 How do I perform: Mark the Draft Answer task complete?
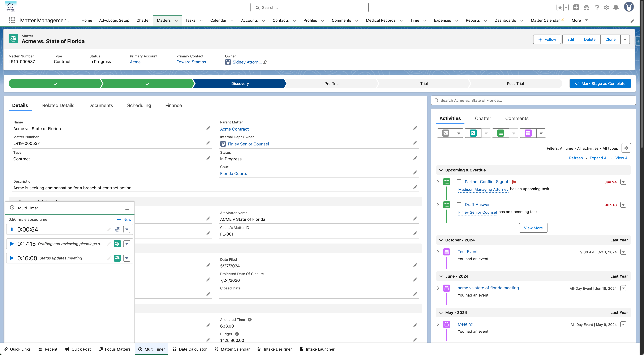click(459, 205)
